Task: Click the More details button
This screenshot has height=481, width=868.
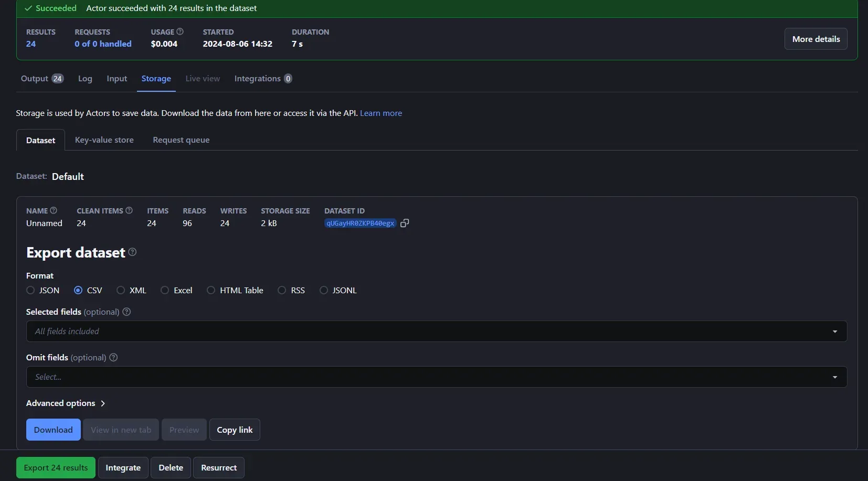Action: [x=816, y=38]
